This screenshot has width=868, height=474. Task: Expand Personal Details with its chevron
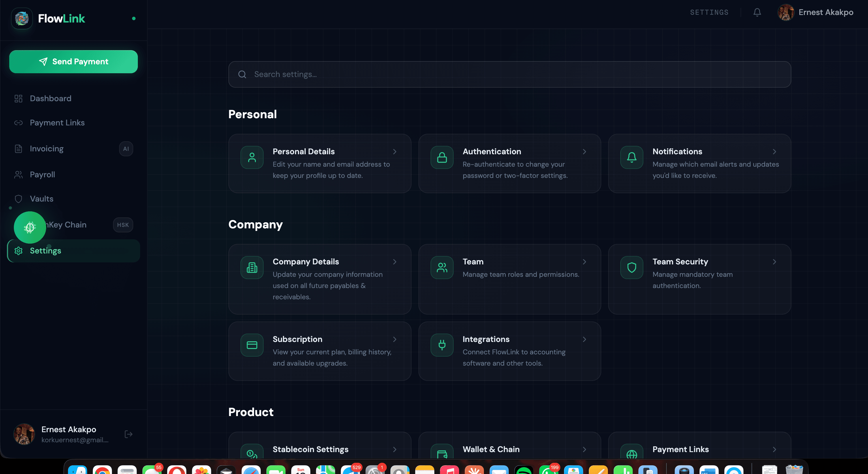tap(394, 152)
